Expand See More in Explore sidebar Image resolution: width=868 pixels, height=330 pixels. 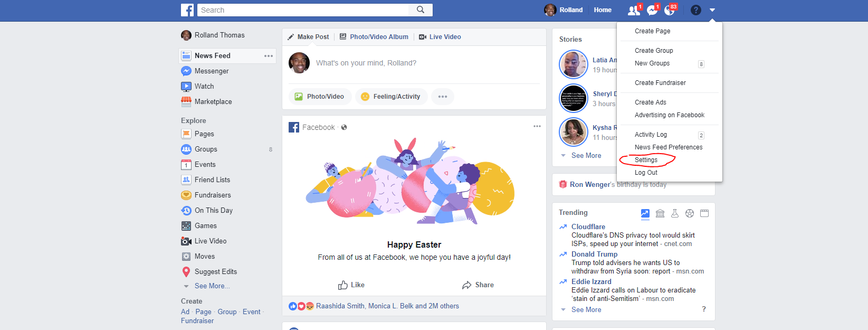(x=212, y=286)
